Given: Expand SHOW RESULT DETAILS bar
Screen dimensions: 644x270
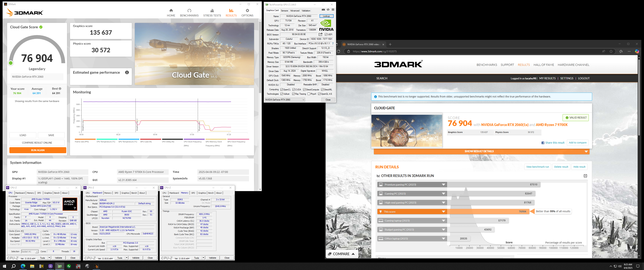Looking at the screenshot, I should pyautogui.click(x=482, y=151).
